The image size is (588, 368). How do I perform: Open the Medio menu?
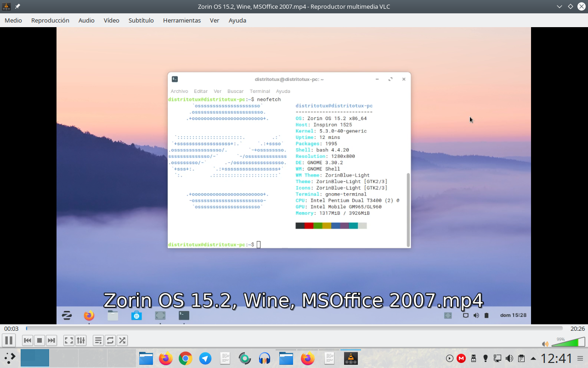click(x=13, y=20)
